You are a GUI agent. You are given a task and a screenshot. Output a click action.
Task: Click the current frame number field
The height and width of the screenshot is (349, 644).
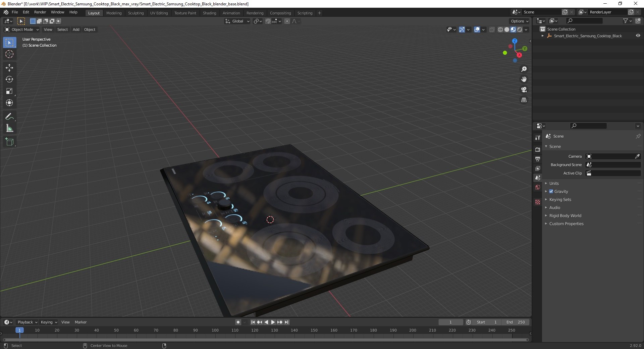pos(450,322)
